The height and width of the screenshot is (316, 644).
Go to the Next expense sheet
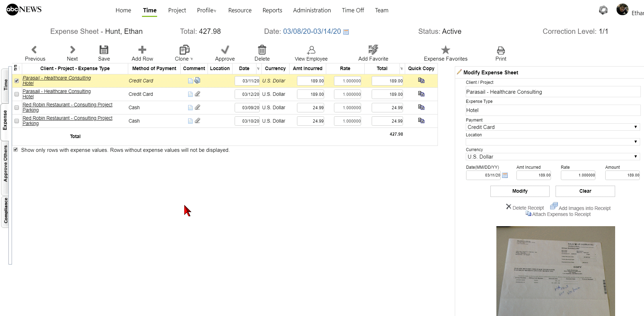[72, 53]
